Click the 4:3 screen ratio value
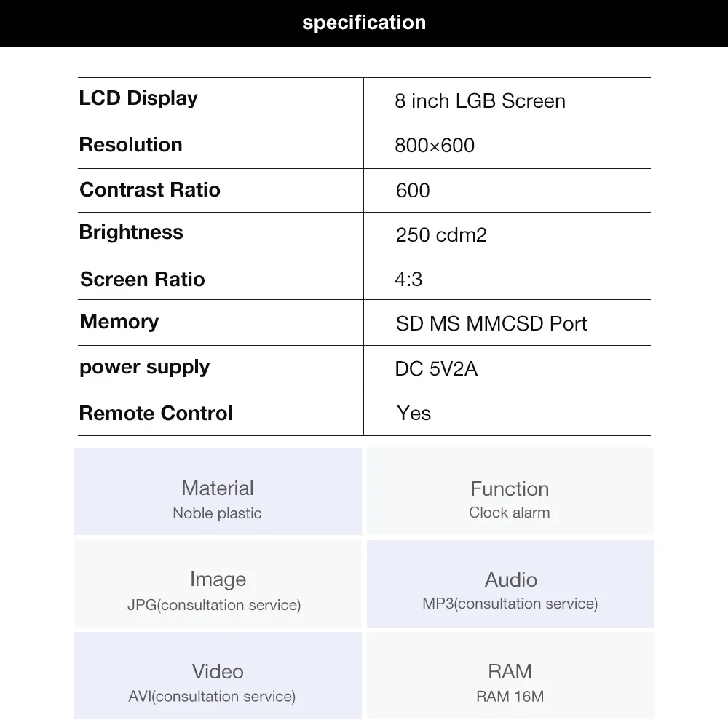Viewport: 728px width, 728px height. (x=408, y=279)
